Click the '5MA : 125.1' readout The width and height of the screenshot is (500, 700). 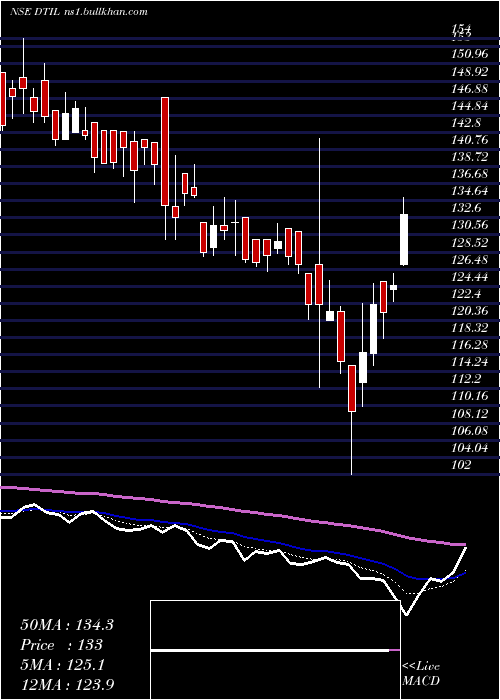pyautogui.click(x=62, y=665)
